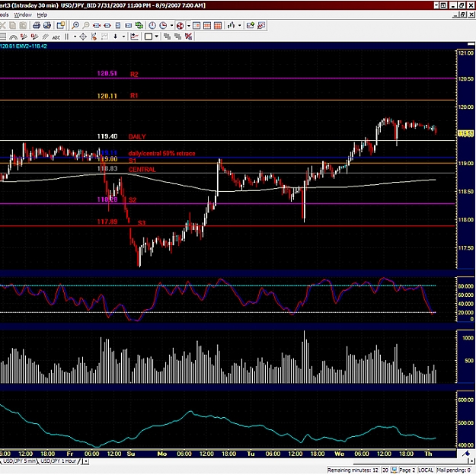Click the second grey stacked layers icon
This screenshot has height=475, width=476.
click(x=178, y=37)
